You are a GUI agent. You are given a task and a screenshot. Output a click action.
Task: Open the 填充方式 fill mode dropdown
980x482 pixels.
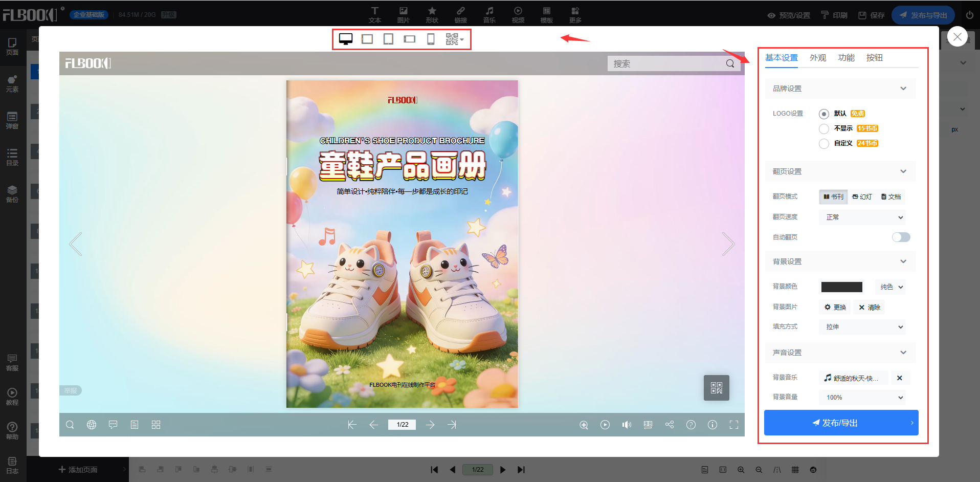[862, 327]
